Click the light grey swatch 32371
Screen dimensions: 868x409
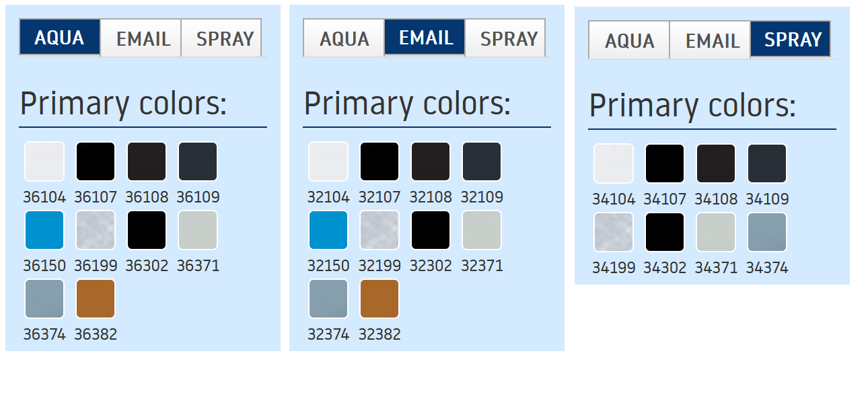[x=482, y=230]
